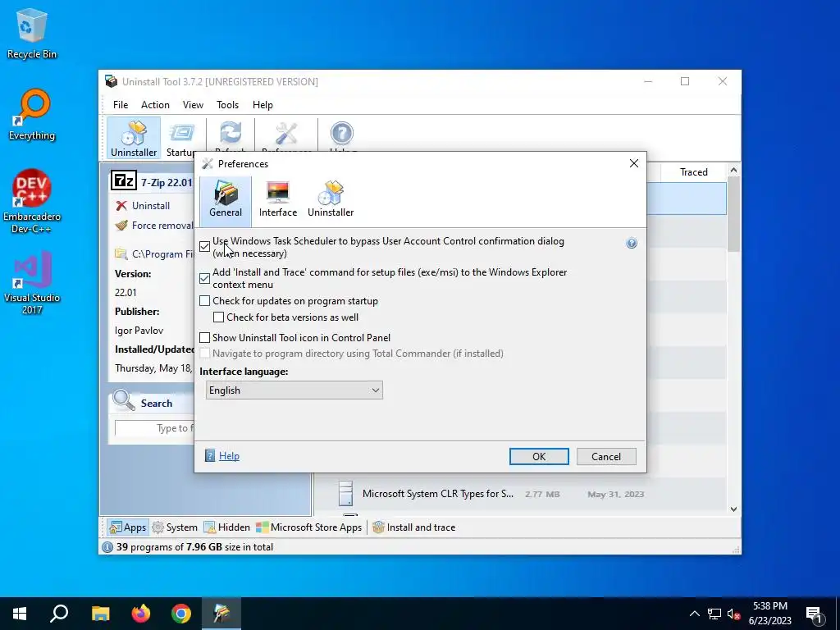Cancel the Preferences dialog

tap(606, 456)
